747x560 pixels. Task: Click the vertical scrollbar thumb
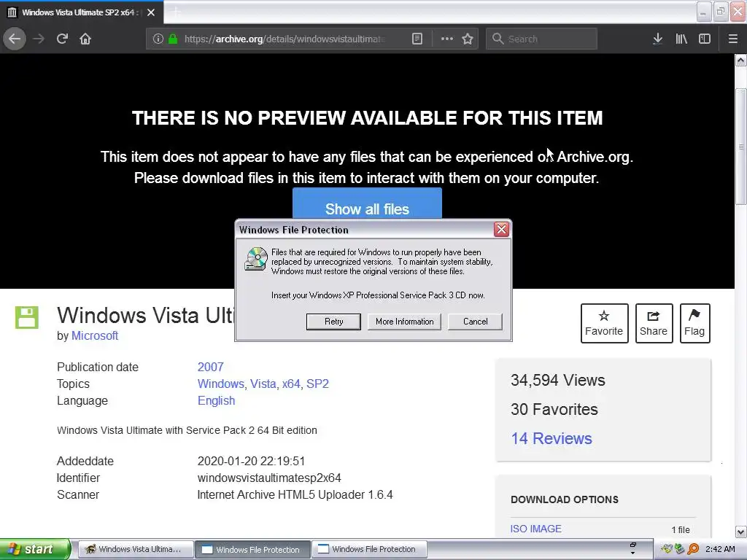741,147
